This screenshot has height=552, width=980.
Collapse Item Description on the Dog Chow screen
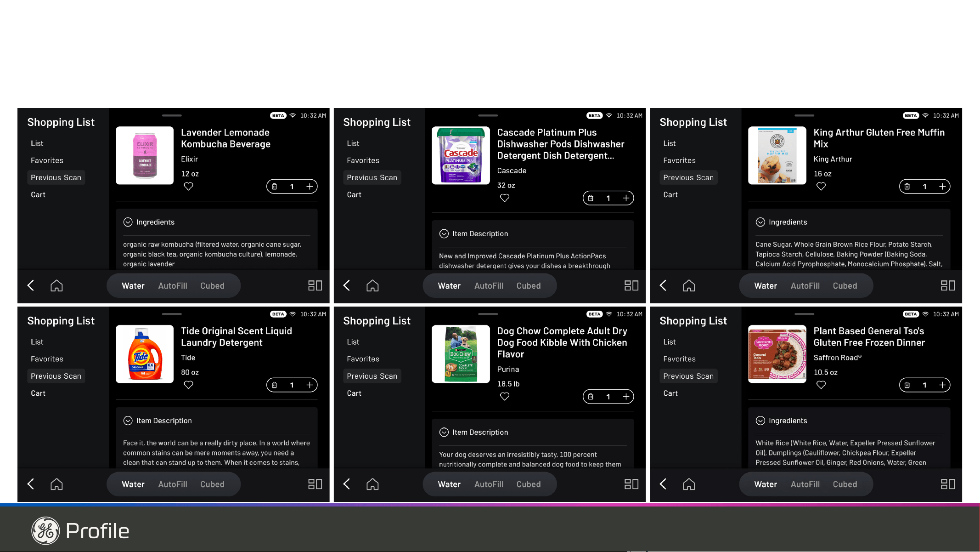(444, 432)
